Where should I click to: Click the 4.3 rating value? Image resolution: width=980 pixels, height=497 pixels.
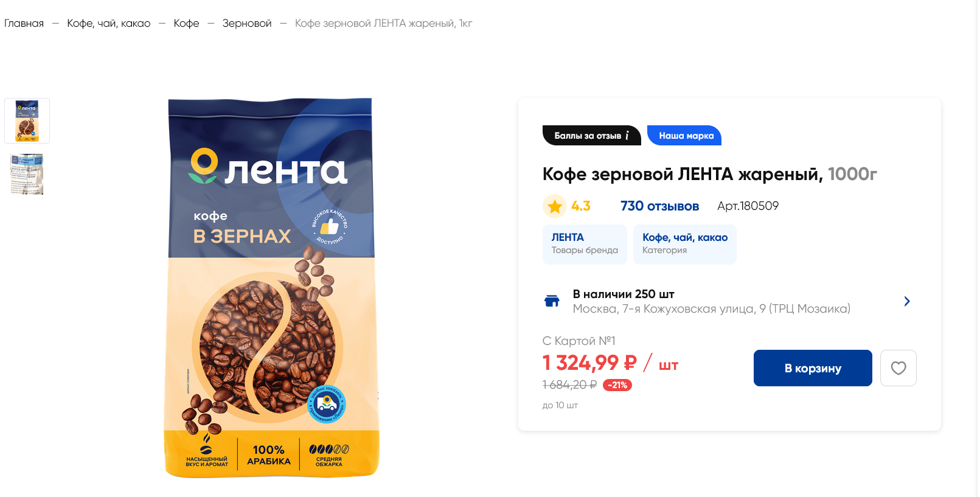pos(581,206)
